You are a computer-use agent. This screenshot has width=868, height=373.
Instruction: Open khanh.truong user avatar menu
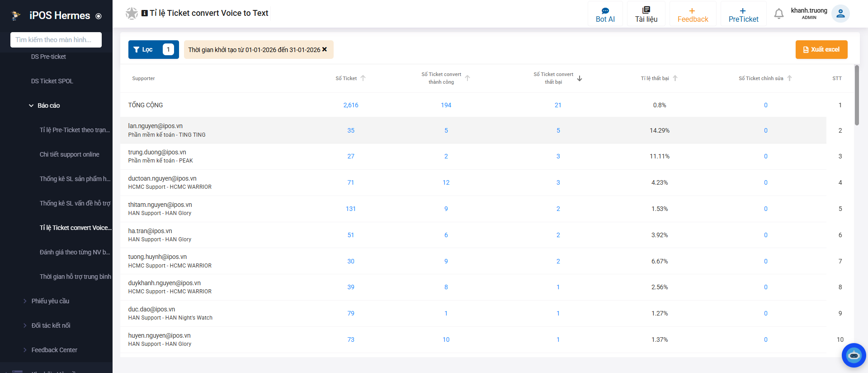(840, 14)
